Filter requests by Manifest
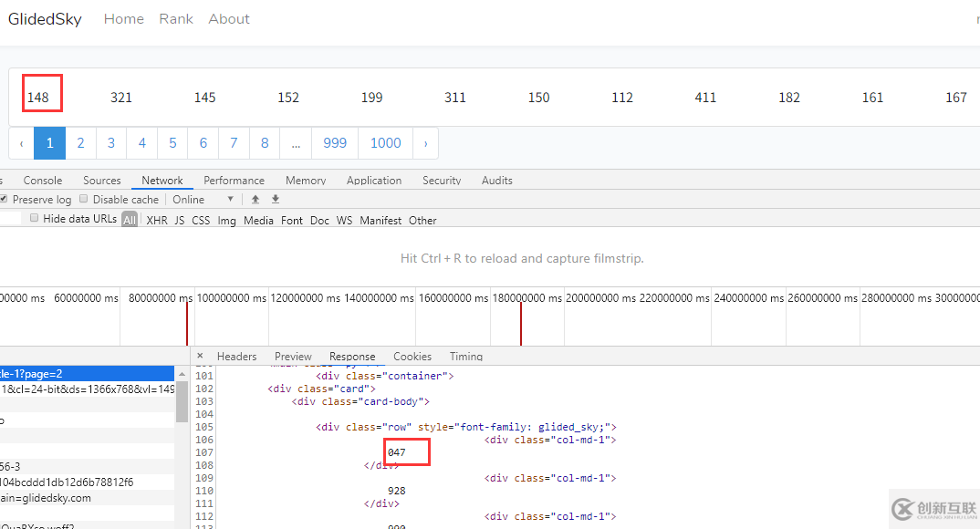The height and width of the screenshot is (529, 980). click(x=381, y=220)
